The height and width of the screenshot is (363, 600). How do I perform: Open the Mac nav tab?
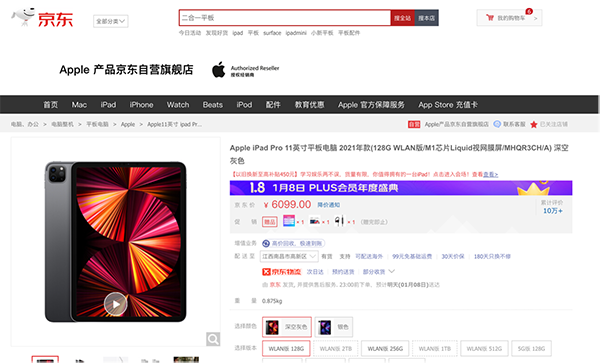click(79, 105)
